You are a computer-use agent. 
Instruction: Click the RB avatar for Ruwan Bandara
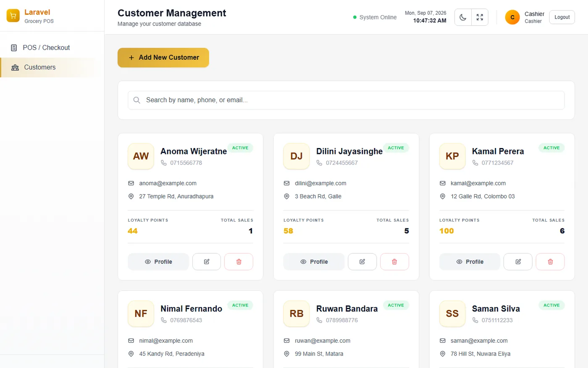[297, 314]
